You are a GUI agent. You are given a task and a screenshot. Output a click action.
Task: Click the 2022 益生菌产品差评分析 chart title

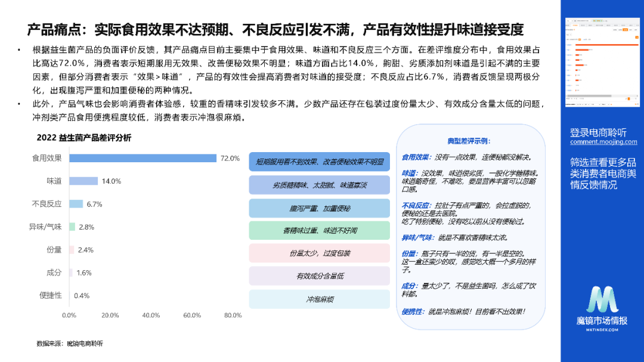(x=84, y=138)
